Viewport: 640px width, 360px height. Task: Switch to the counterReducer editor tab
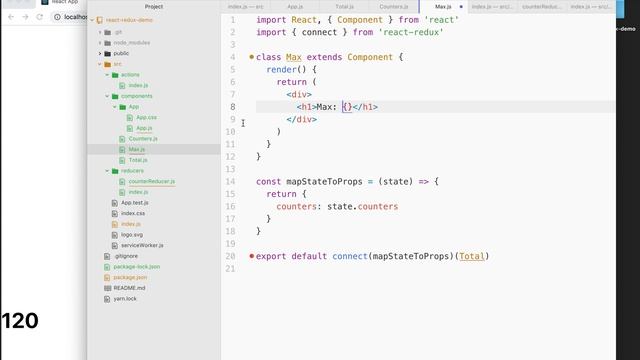[542, 7]
